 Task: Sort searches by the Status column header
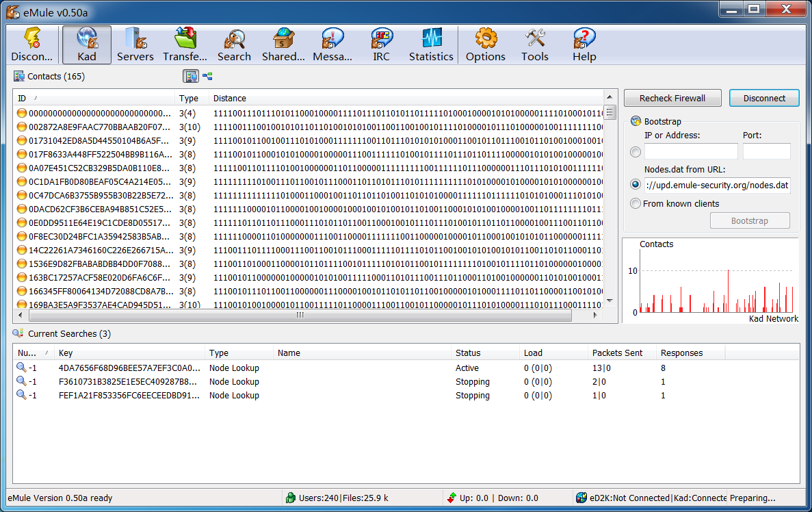486,353
